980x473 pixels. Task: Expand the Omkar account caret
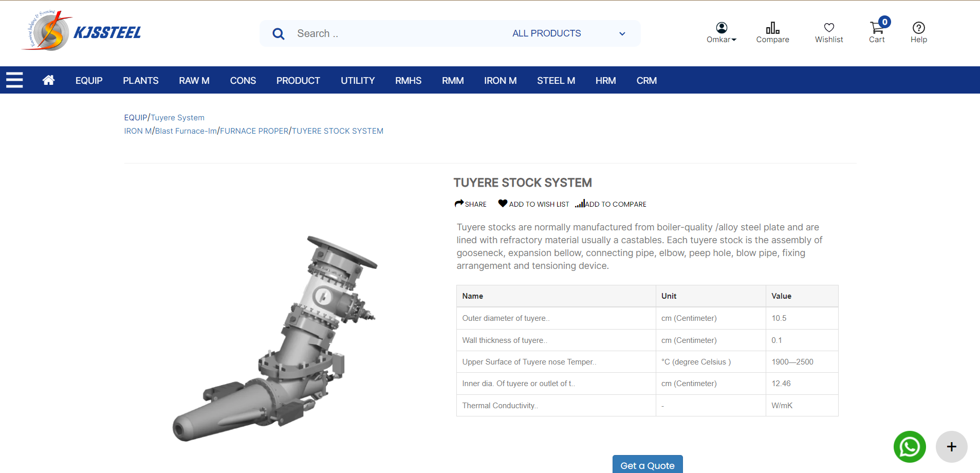[734, 40]
